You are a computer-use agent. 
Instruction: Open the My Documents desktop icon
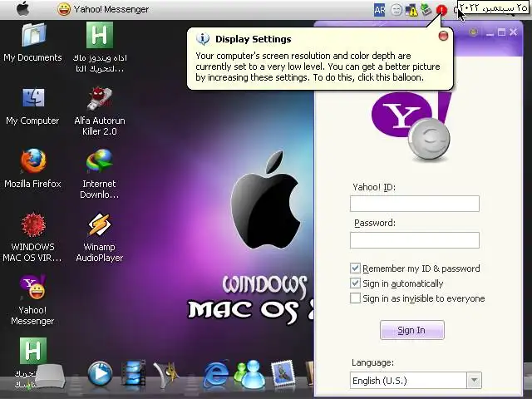(x=33, y=42)
